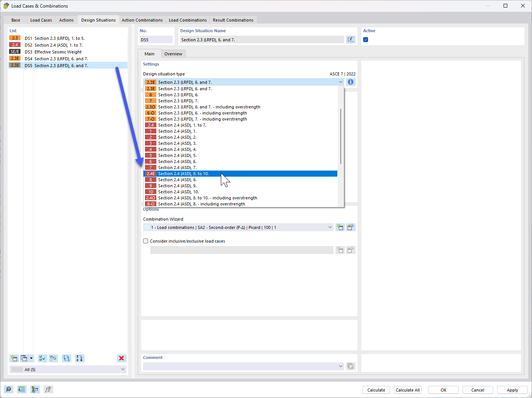Choose Section 2.4 (ASD), 10. option
Screen dimensions: 532x398
click(x=241, y=192)
